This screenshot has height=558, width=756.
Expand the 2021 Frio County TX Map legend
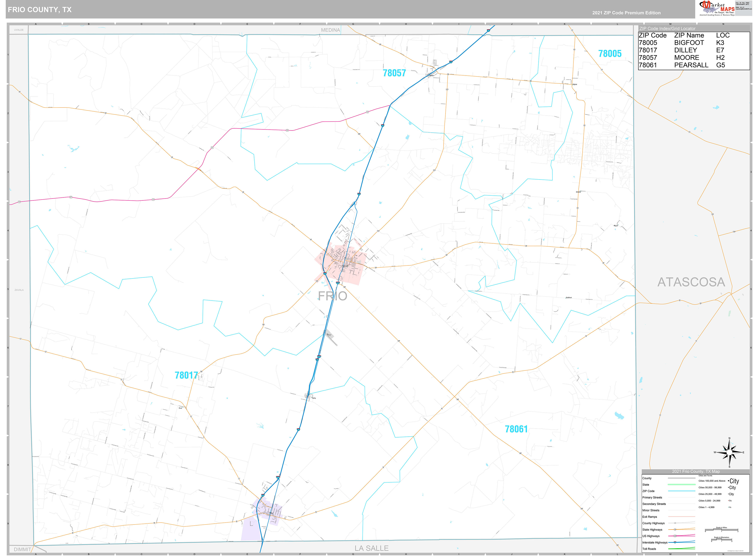696,472
